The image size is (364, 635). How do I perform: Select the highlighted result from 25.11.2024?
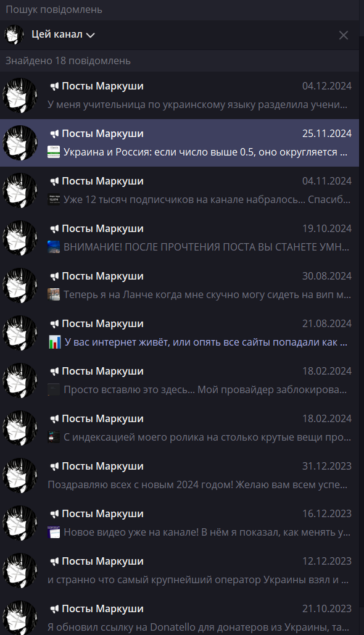(180, 143)
